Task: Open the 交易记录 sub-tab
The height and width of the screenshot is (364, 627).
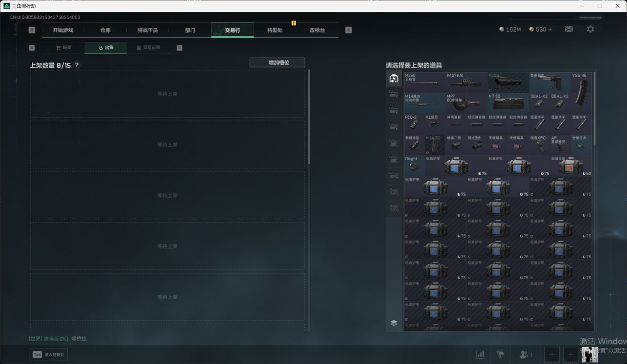Action: (x=148, y=48)
